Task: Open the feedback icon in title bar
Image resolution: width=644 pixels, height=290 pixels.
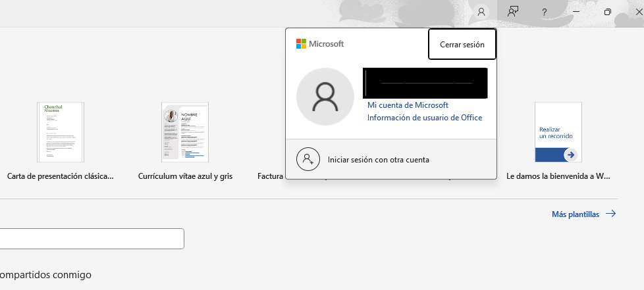Action: (x=512, y=12)
